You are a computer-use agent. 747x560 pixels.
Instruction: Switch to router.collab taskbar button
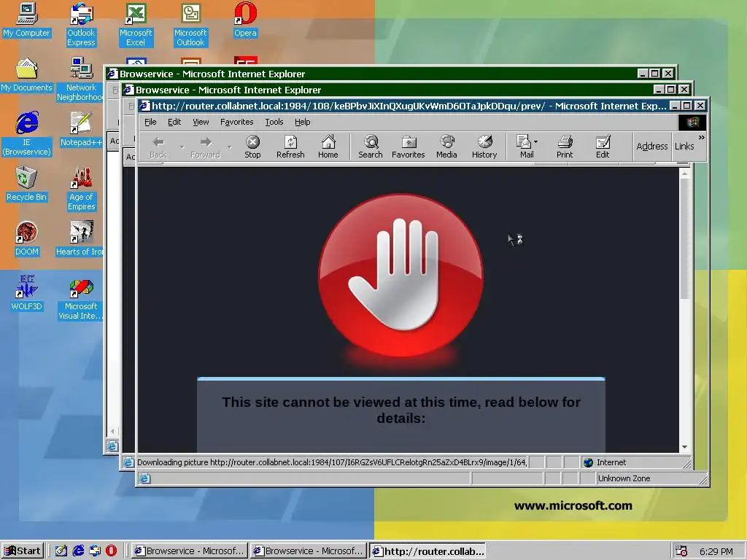[427, 551]
